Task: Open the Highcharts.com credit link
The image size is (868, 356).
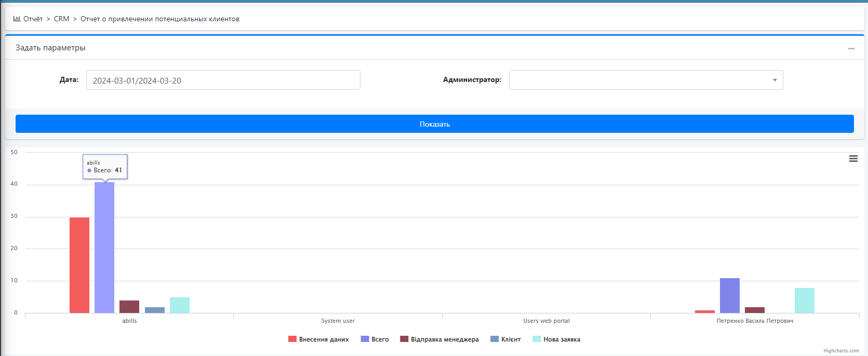Action: 840,351
